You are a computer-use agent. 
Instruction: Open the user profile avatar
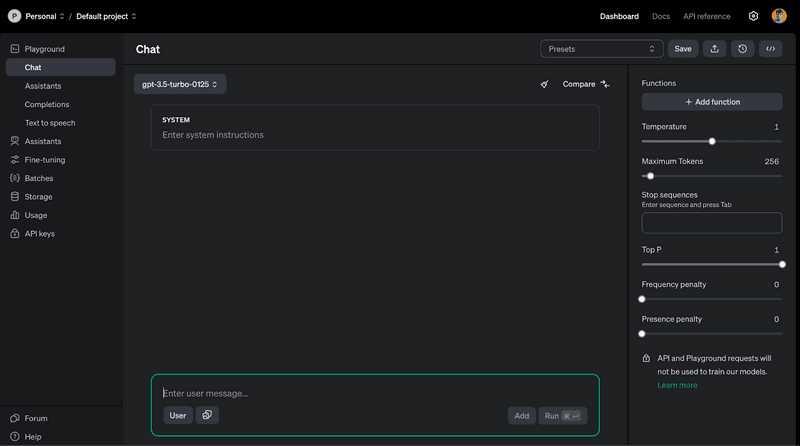(779, 16)
